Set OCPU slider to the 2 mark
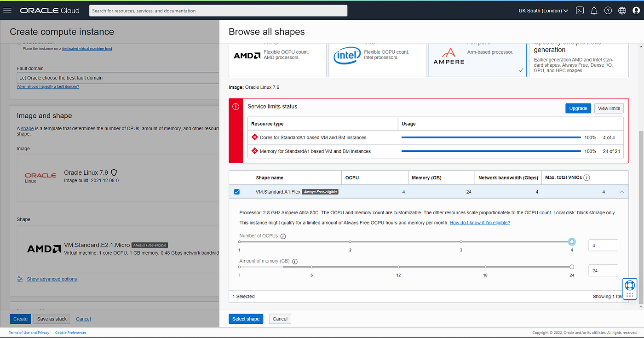The height and width of the screenshot is (338, 644). coord(350,241)
